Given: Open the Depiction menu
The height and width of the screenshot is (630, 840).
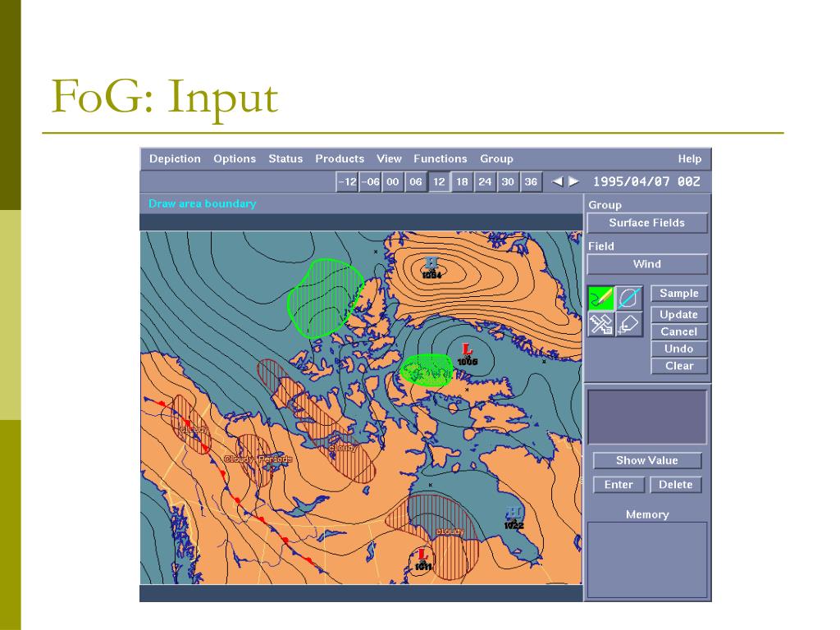Looking at the screenshot, I should click(175, 158).
